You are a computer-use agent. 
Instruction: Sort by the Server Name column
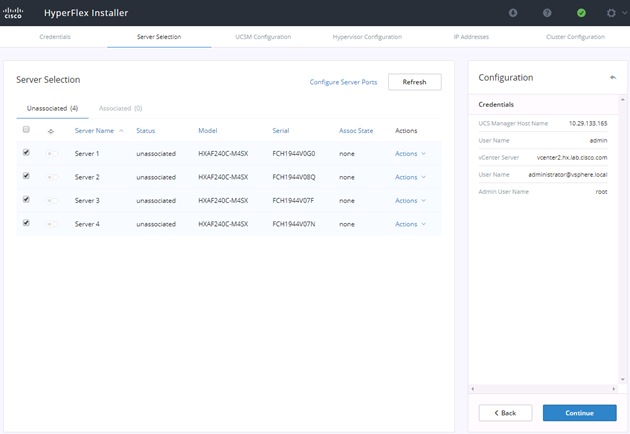[x=94, y=131]
